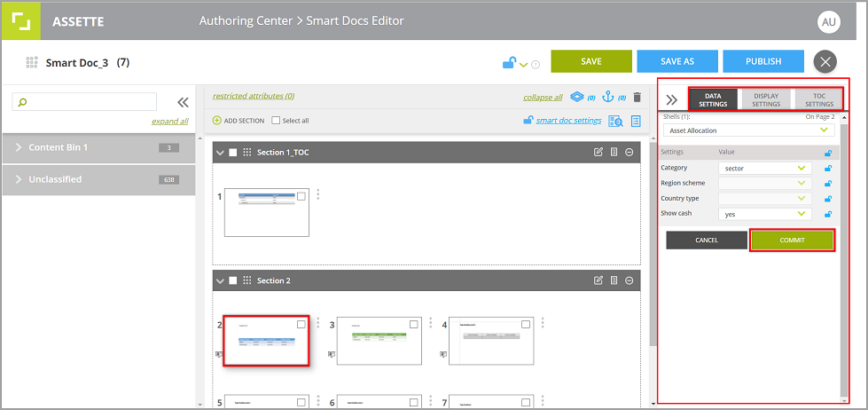The image size is (868, 410).
Task: Click the SAVE button
Action: [591, 61]
